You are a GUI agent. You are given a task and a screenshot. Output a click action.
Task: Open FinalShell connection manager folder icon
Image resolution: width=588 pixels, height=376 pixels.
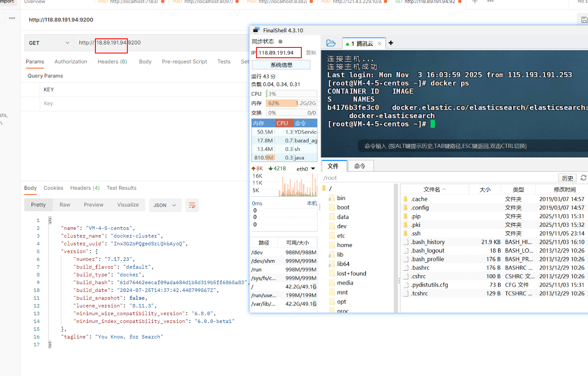coord(331,43)
